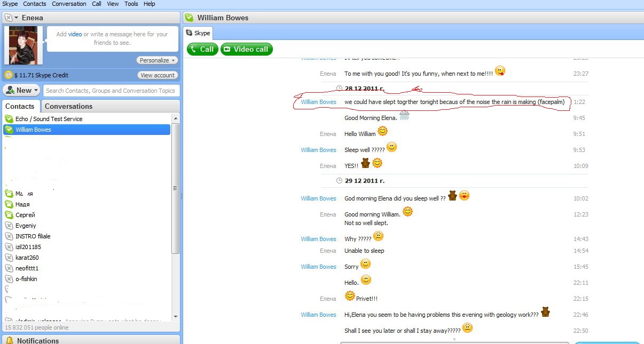Select Echo / Sound Test Service contact

coord(87,119)
